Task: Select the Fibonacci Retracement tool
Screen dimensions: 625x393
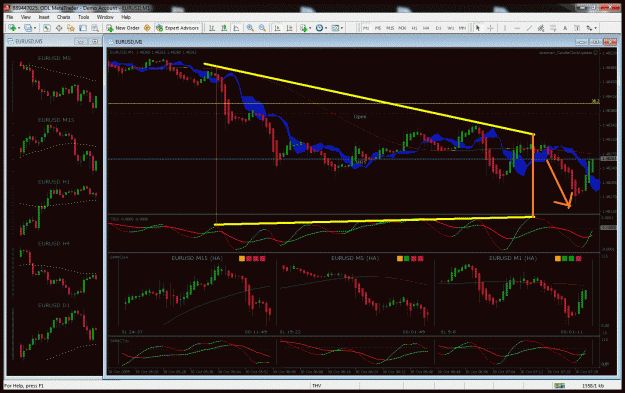Action: (x=553, y=28)
